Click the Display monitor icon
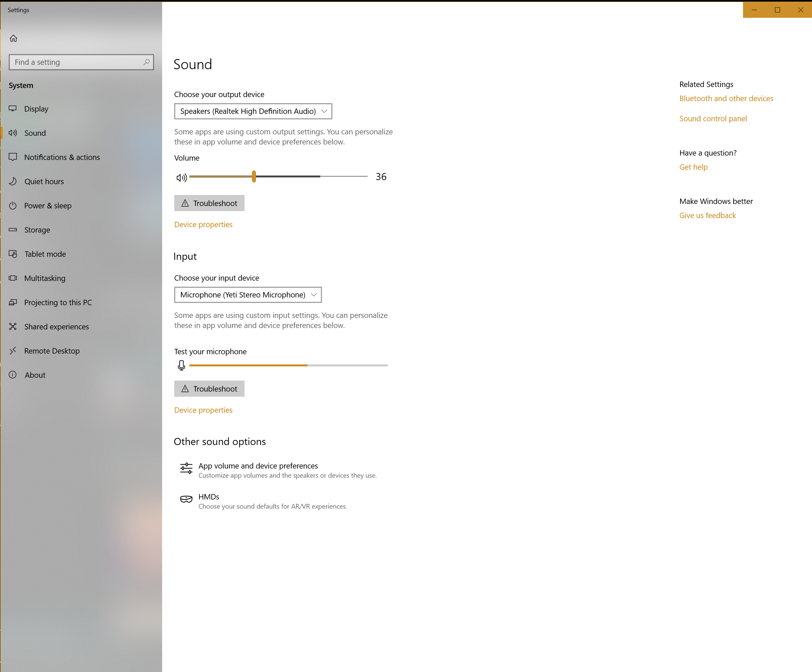Viewport: 812px width, 672px height. pos(13,109)
